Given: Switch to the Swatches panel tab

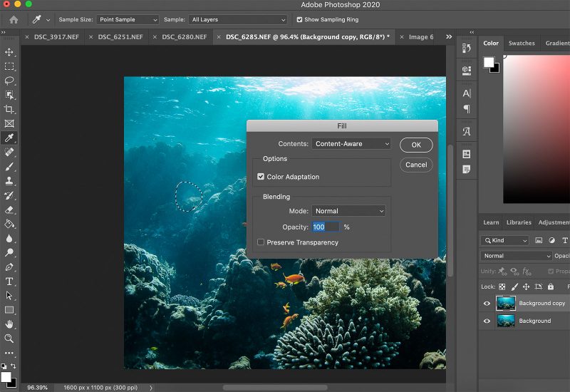Looking at the screenshot, I should [522, 43].
